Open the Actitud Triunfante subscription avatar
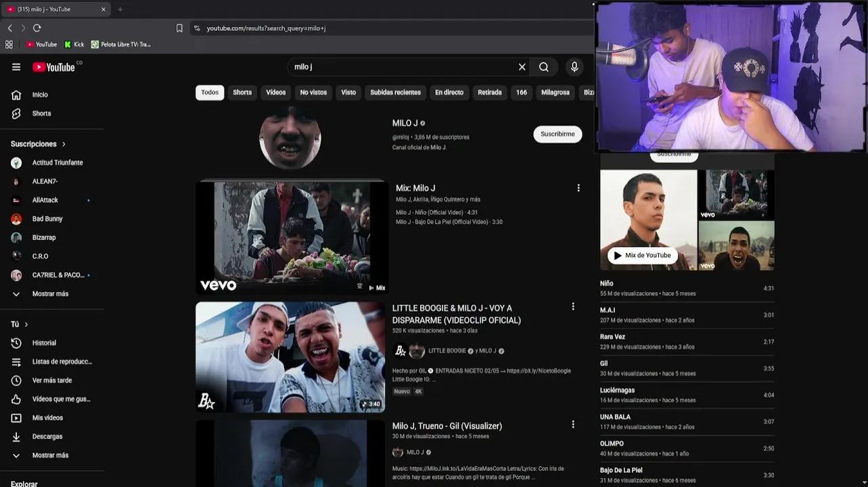Screen dimensions: 868x487 tap(16, 163)
